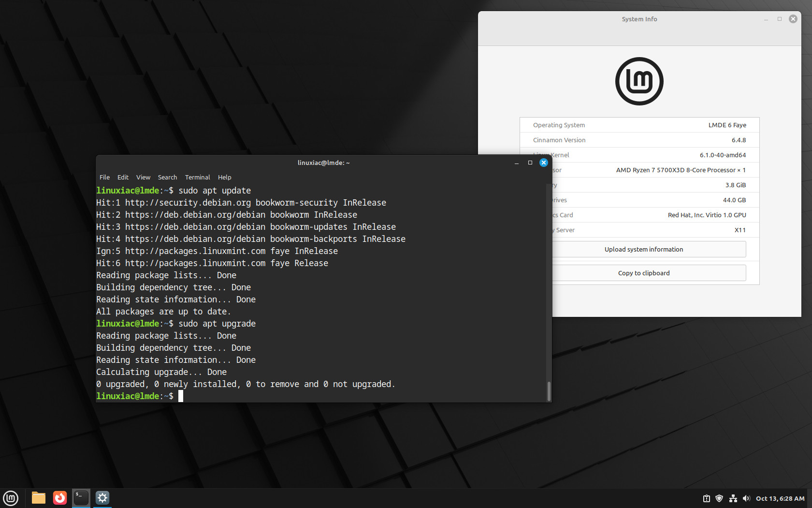Open the volume speaker tray icon
This screenshot has height=508, width=812.
click(x=746, y=498)
